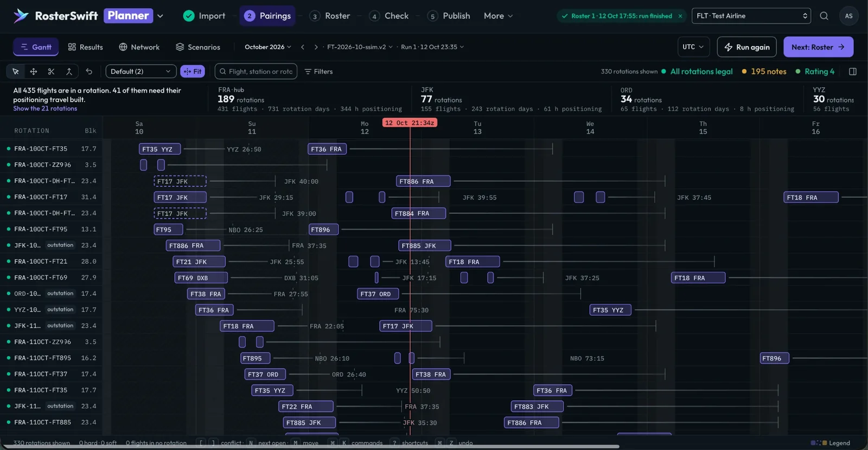This screenshot has height=450, width=868.
Task: Dismiss the run finished notification
Action: click(x=680, y=16)
